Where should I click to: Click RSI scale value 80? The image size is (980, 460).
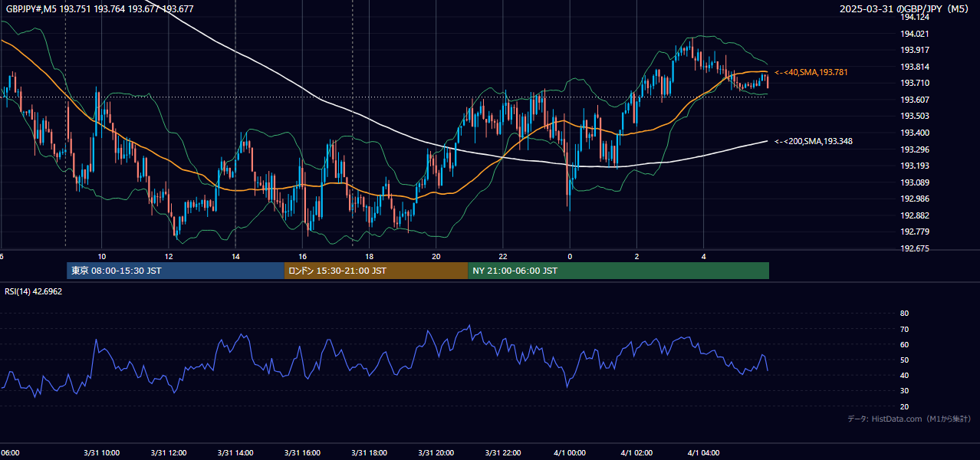(x=905, y=314)
